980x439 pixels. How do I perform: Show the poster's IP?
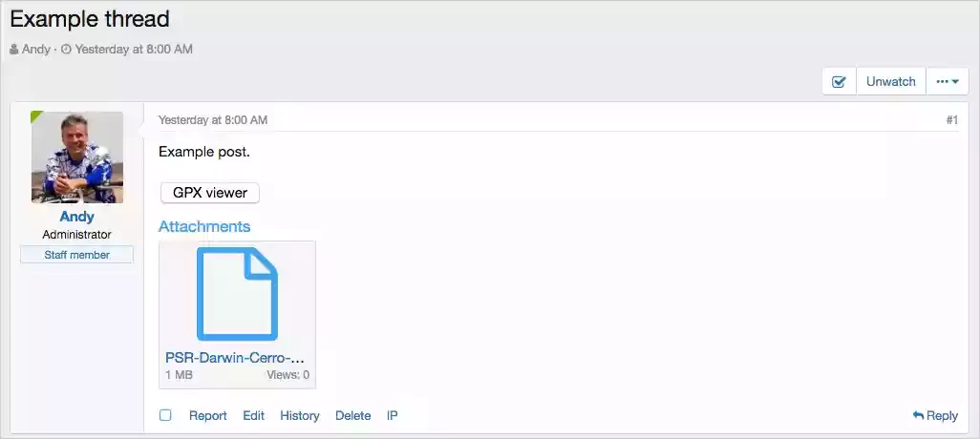(x=392, y=416)
